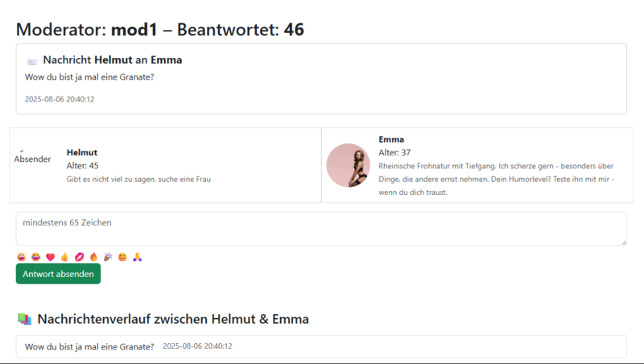Viewport: 644px width, 364px height.
Task: Add the smiling blush face emoji
Action: pyautogui.click(x=122, y=257)
